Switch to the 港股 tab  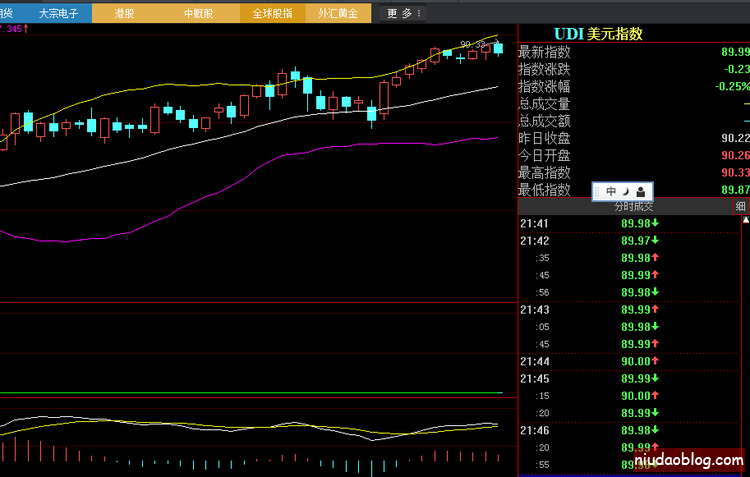(125, 14)
